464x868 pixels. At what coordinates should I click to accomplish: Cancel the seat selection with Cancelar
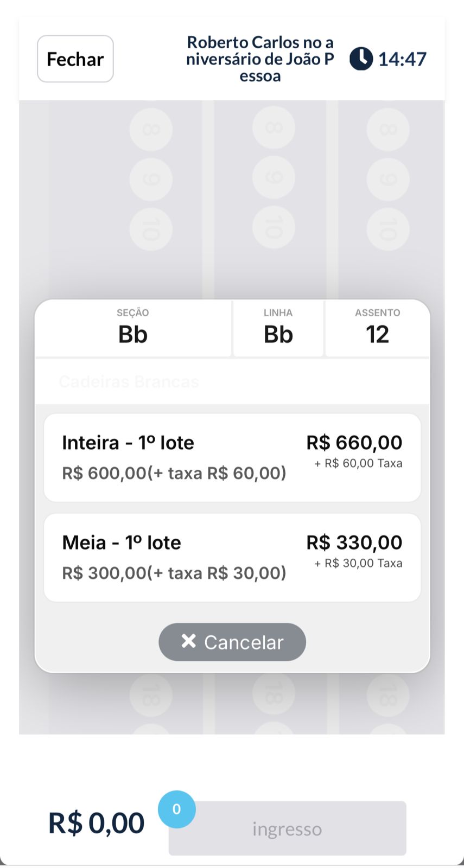[232, 642]
